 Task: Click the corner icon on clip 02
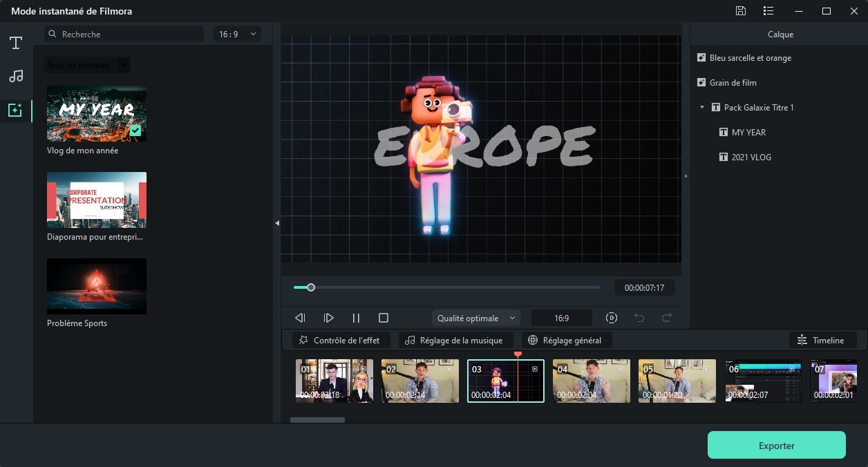coord(449,369)
